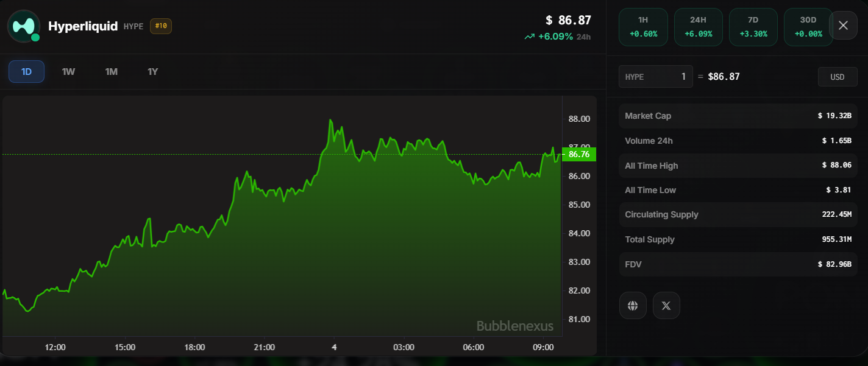Click the 222.45M circulating supply value

click(836, 214)
